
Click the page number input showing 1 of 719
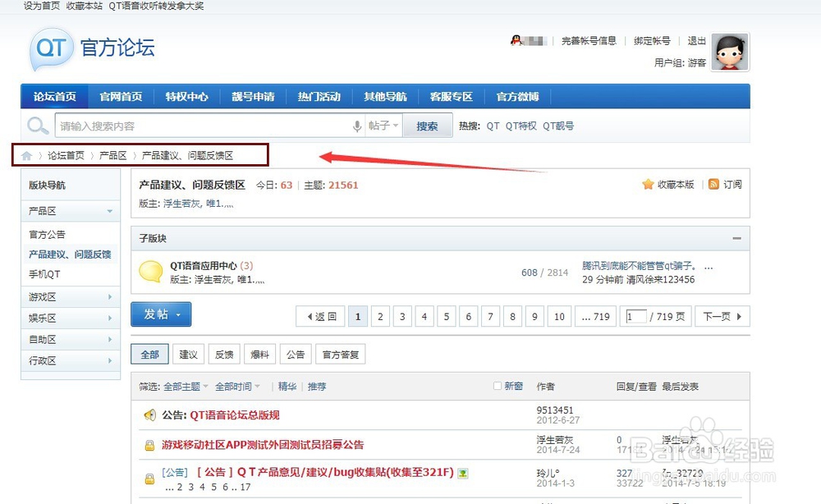click(x=635, y=314)
